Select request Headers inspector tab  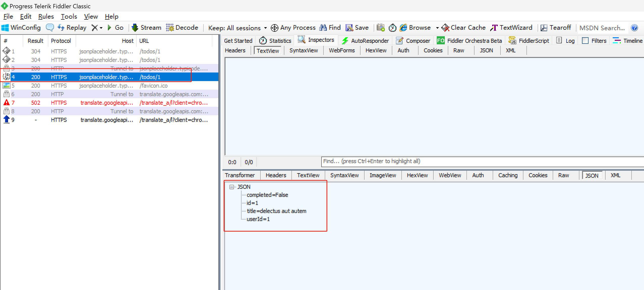235,50
